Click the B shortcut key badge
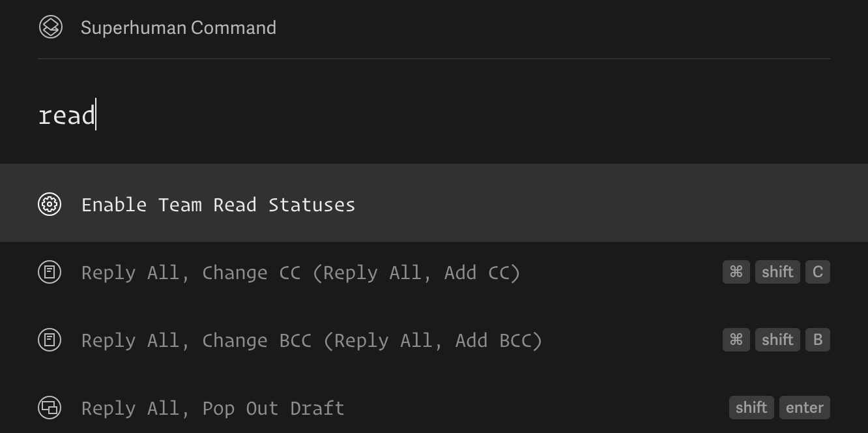Image resolution: width=868 pixels, height=433 pixels. click(818, 340)
